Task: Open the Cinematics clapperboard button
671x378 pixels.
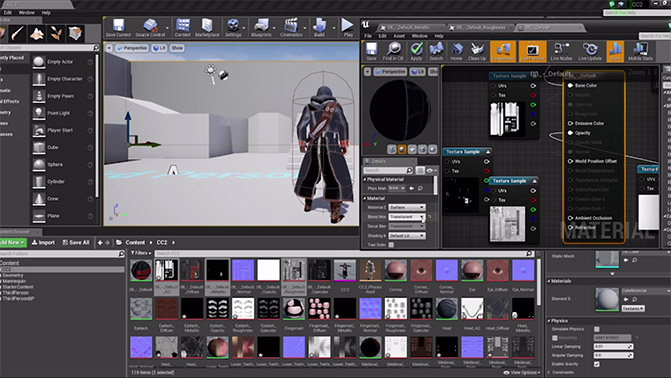Action: pyautogui.click(x=291, y=27)
